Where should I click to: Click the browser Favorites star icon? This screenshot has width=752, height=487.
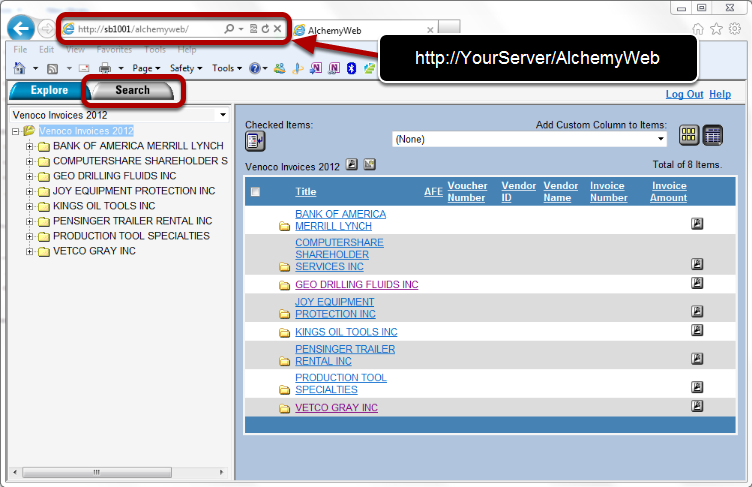click(x=716, y=29)
